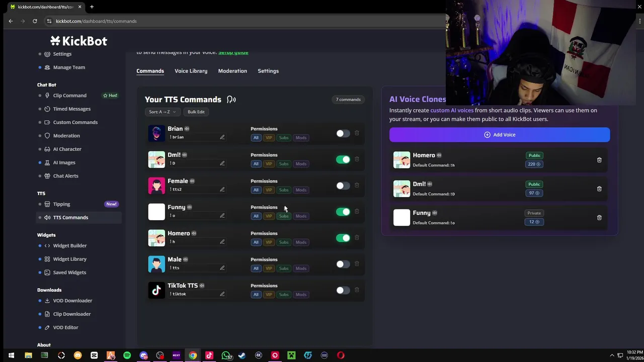Open the Settings tab in TTS
This screenshot has width=644, height=362.
pos(268,71)
